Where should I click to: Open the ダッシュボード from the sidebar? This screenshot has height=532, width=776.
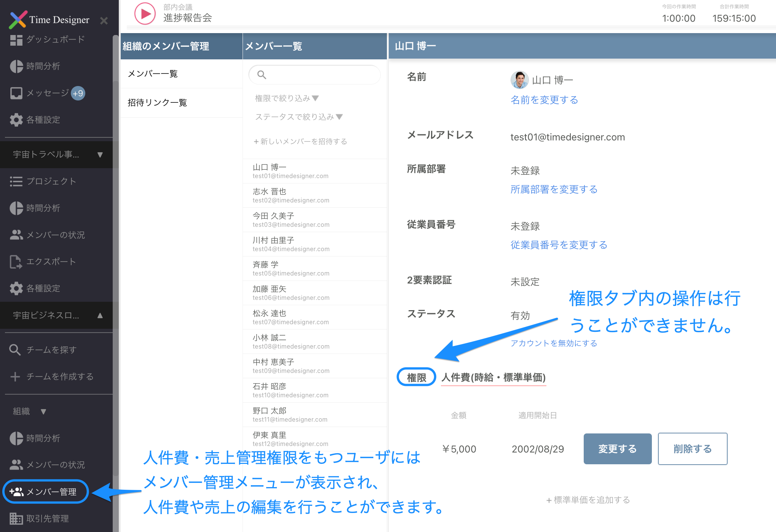[54, 40]
